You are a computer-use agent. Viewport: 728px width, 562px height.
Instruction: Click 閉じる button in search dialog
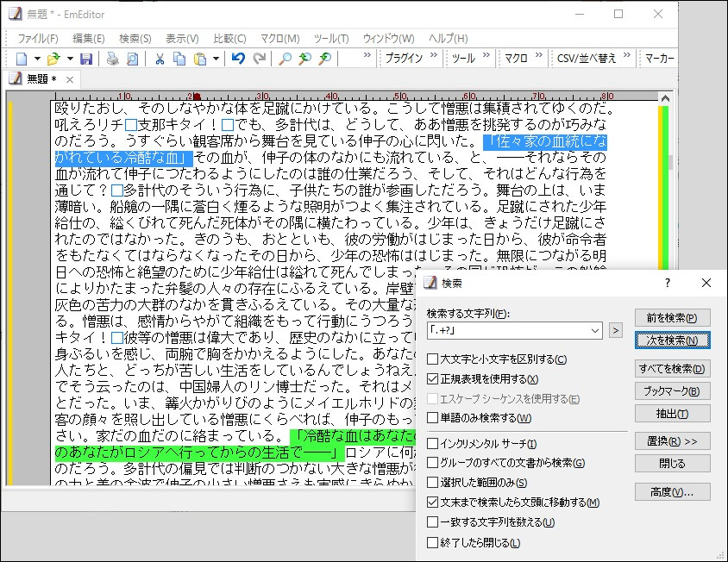pos(672,464)
